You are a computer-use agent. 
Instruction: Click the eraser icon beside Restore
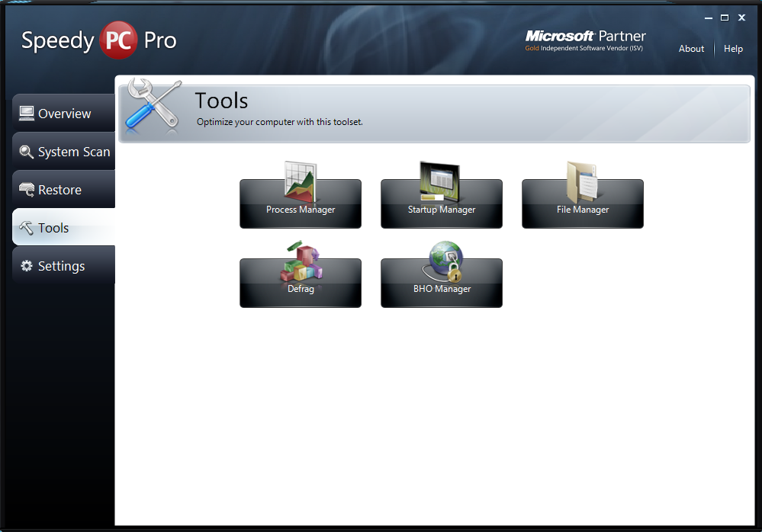click(26, 189)
